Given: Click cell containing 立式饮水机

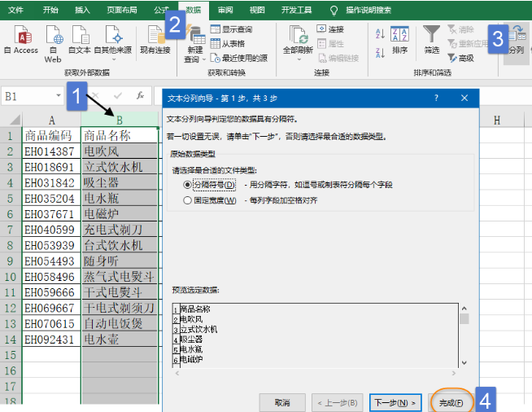Looking at the screenshot, I should tap(120, 167).
